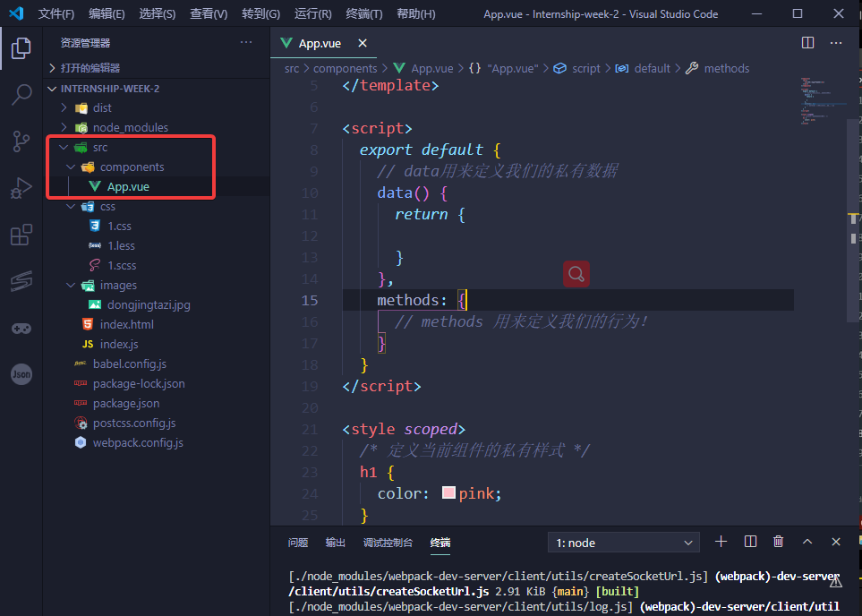Open package.json file
862x616 pixels.
point(157,404)
